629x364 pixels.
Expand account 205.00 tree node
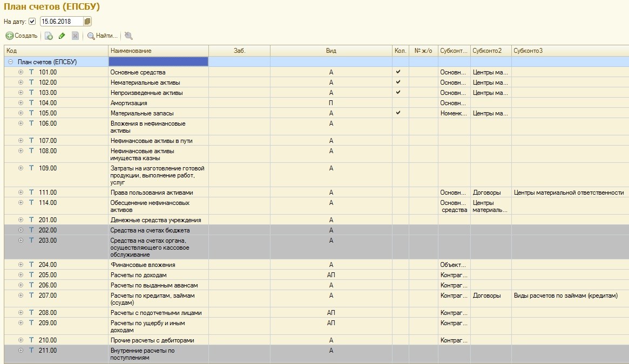pyautogui.click(x=21, y=275)
